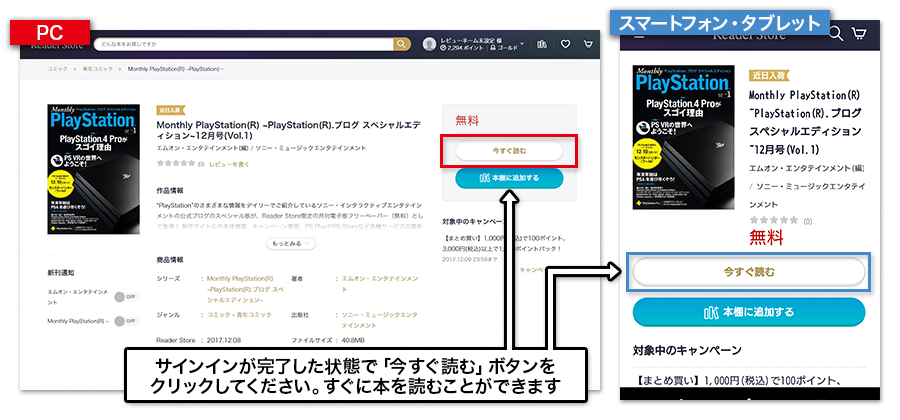Click 本棚に追加する button on PC page
Viewport: 900px width, 420px height.
click(509, 178)
